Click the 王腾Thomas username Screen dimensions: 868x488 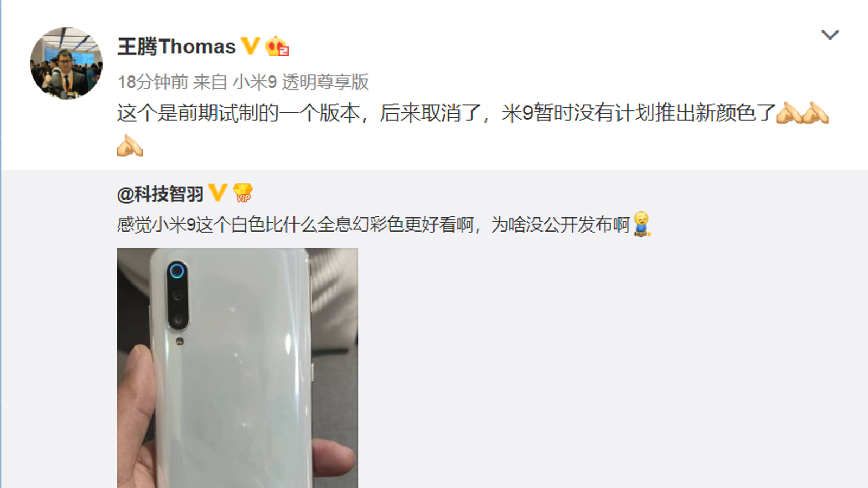tap(177, 47)
